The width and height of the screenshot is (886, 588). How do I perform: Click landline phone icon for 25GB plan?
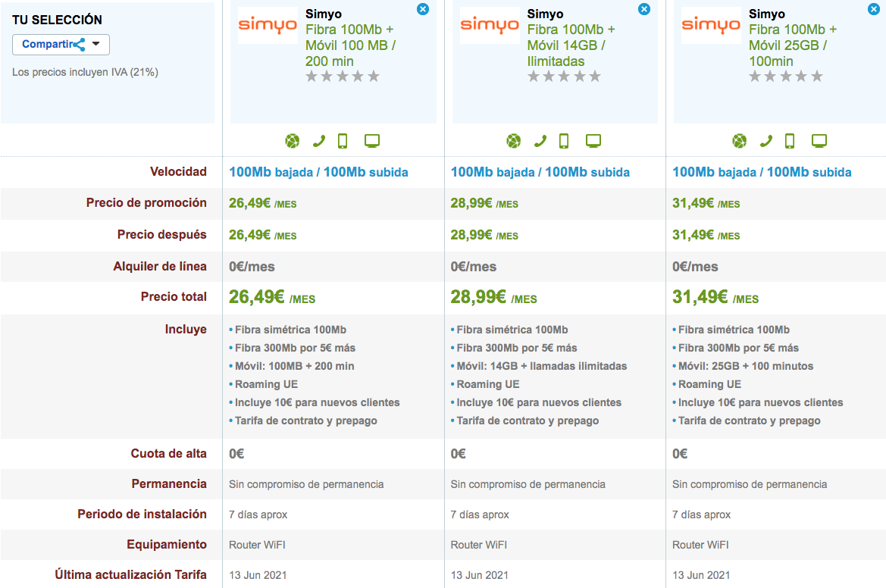766,141
